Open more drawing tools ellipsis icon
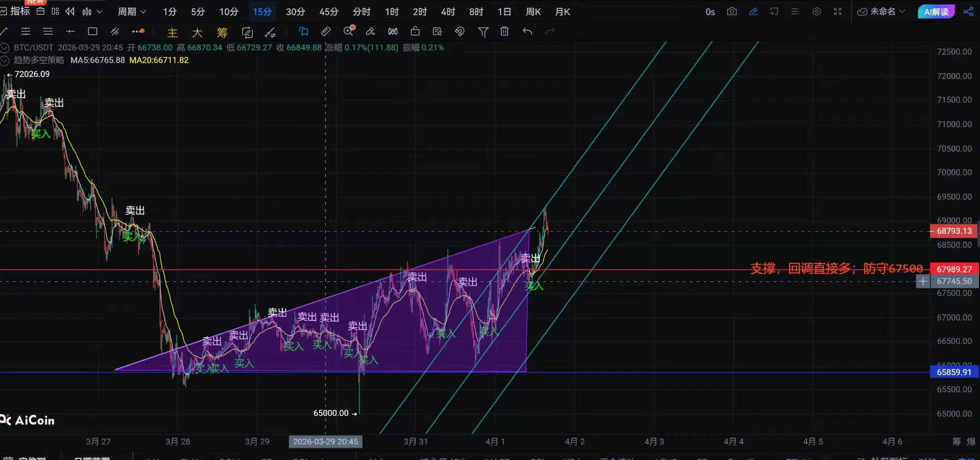 (138, 31)
